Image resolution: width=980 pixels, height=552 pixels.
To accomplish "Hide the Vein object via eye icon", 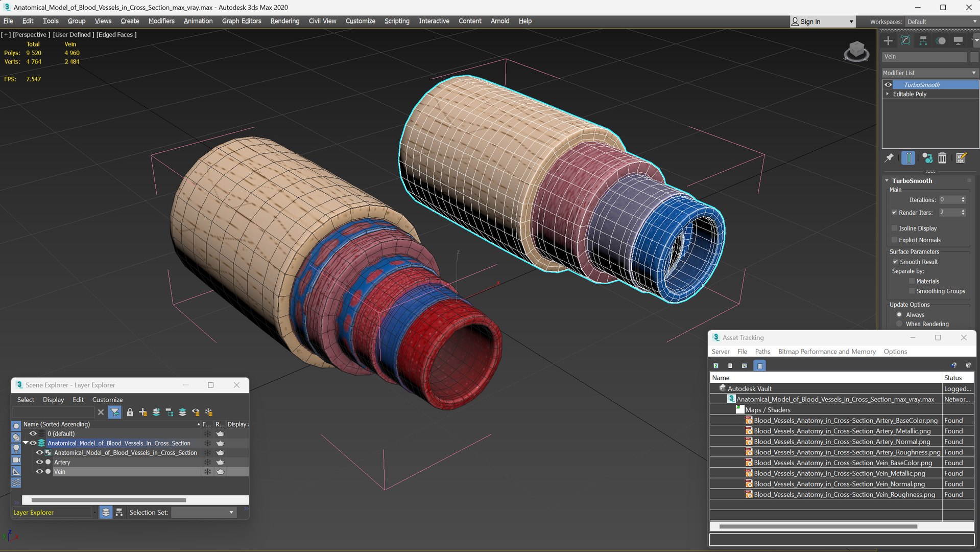I will point(39,472).
